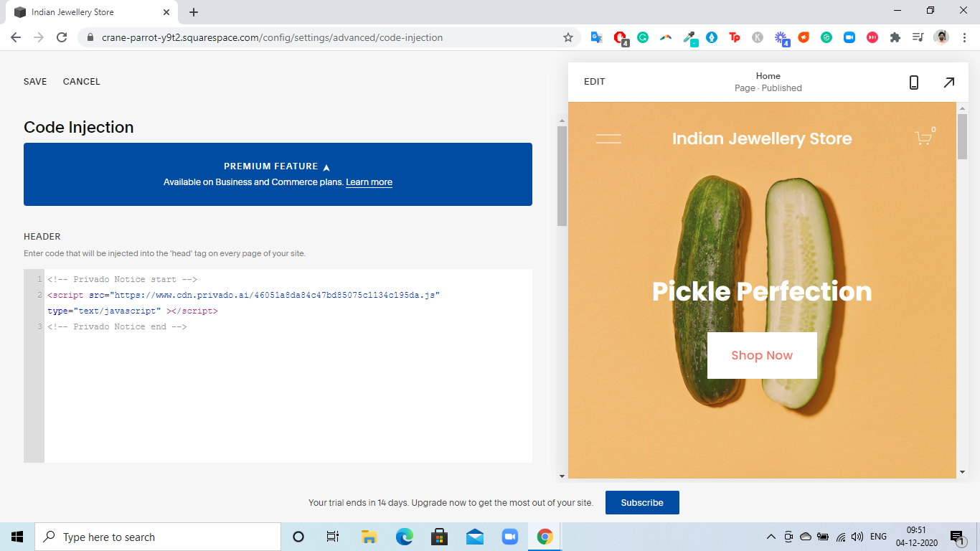Screen dimensions: 980x551
Task: Open Microsoft Store from taskbar
Action: tap(440, 537)
